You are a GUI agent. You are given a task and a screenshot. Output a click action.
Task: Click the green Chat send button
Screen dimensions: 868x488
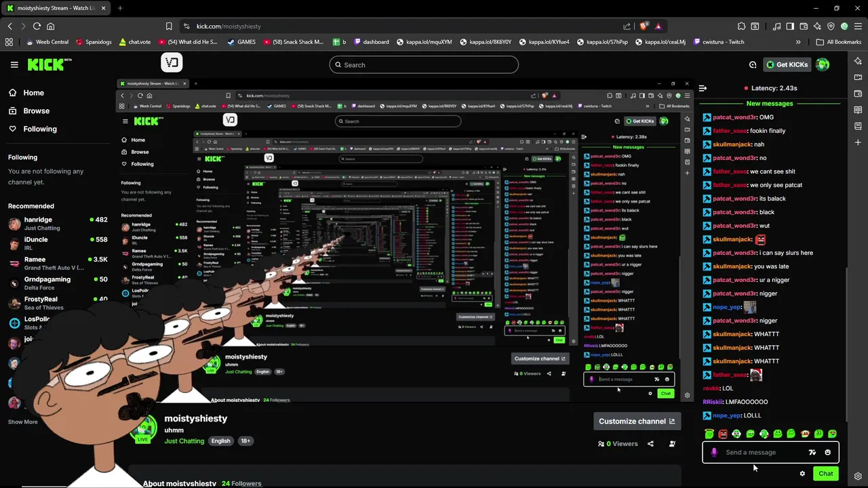pos(825,474)
